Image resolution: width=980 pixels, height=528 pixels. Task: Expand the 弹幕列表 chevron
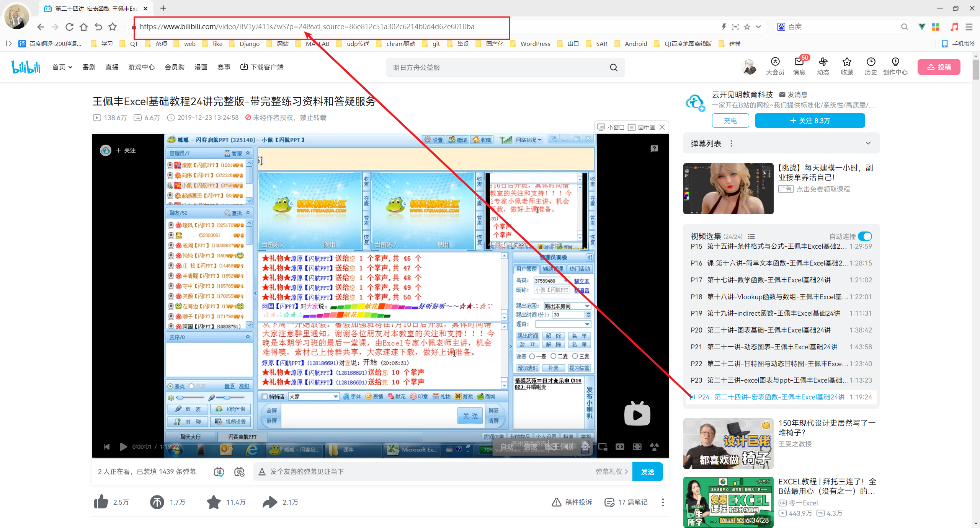(868, 143)
